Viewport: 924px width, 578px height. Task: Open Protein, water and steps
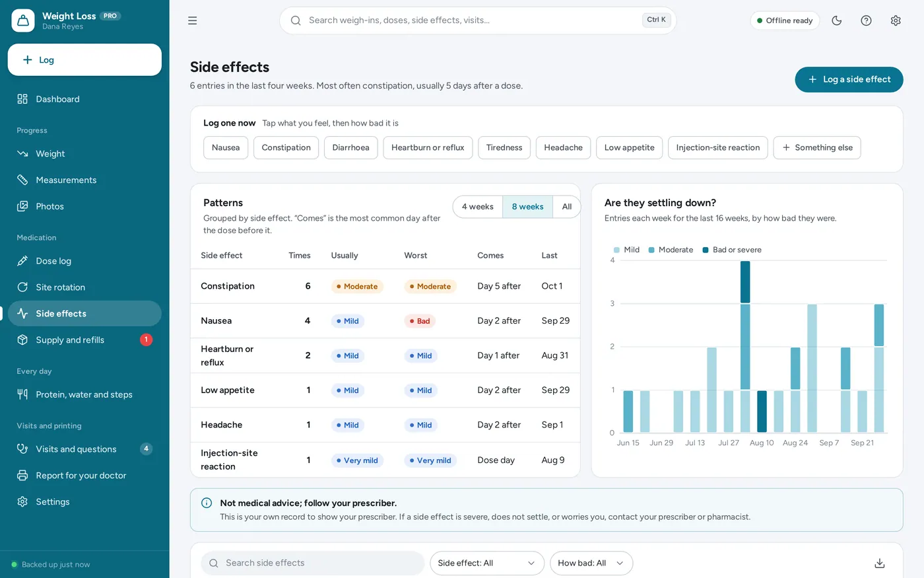click(x=84, y=394)
